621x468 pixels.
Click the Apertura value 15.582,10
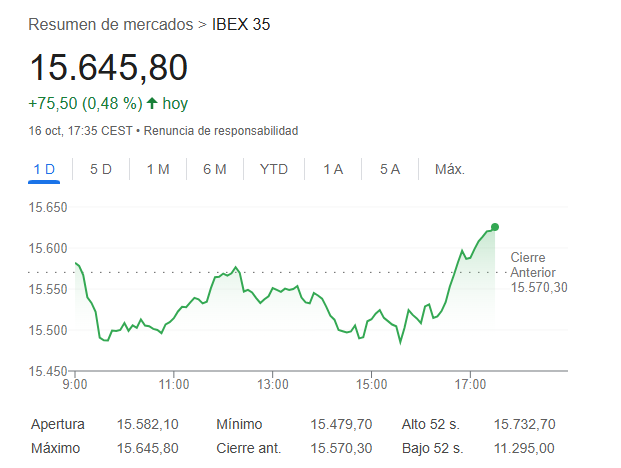coord(148,424)
